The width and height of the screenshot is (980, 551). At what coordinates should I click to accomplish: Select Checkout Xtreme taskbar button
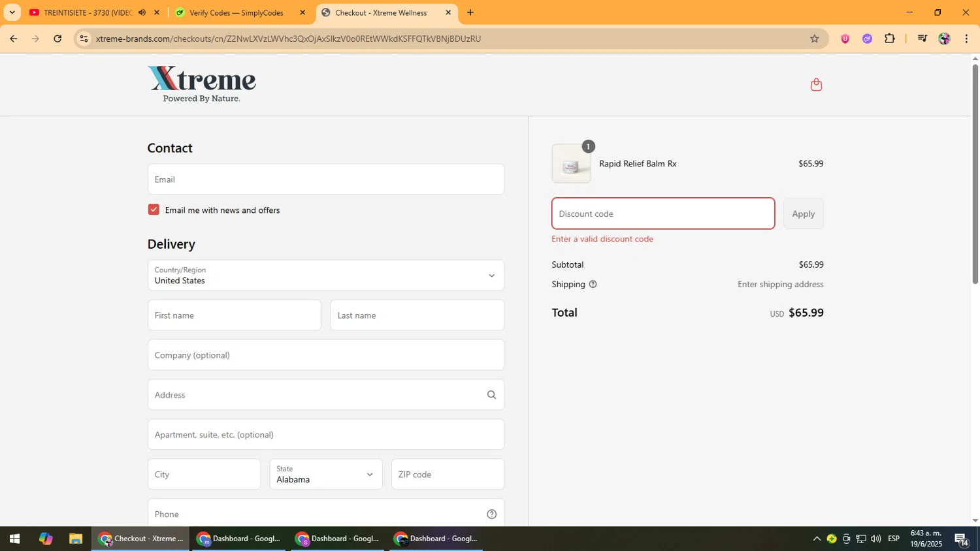(140, 539)
